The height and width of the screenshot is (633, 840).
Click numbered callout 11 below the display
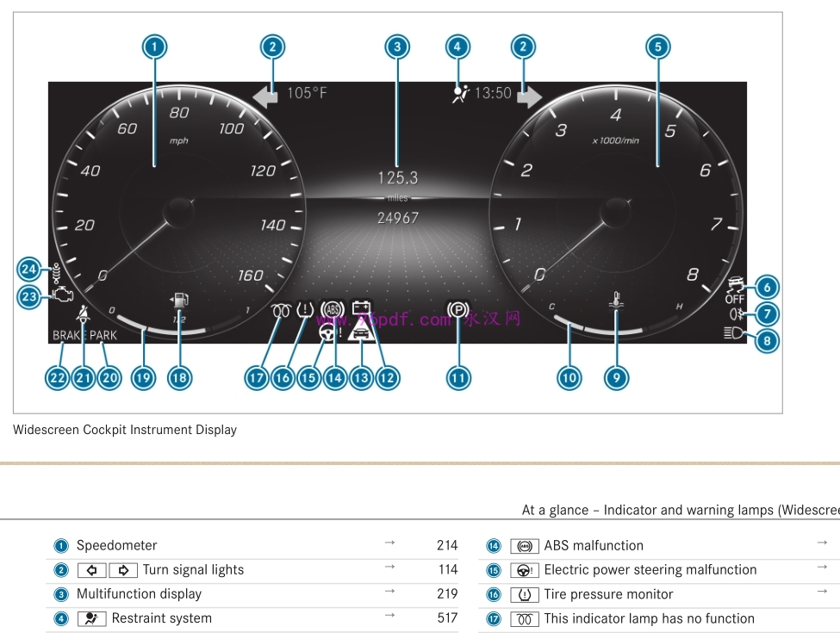(x=458, y=377)
